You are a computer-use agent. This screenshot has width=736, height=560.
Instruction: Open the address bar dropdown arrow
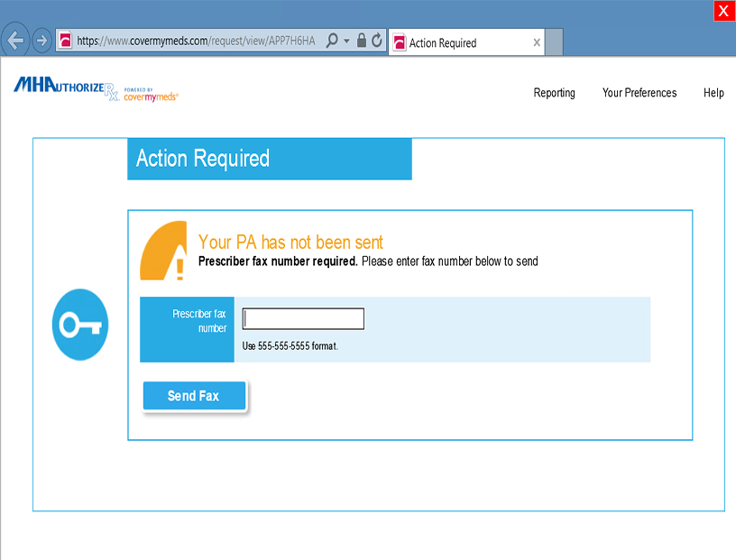pos(346,41)
